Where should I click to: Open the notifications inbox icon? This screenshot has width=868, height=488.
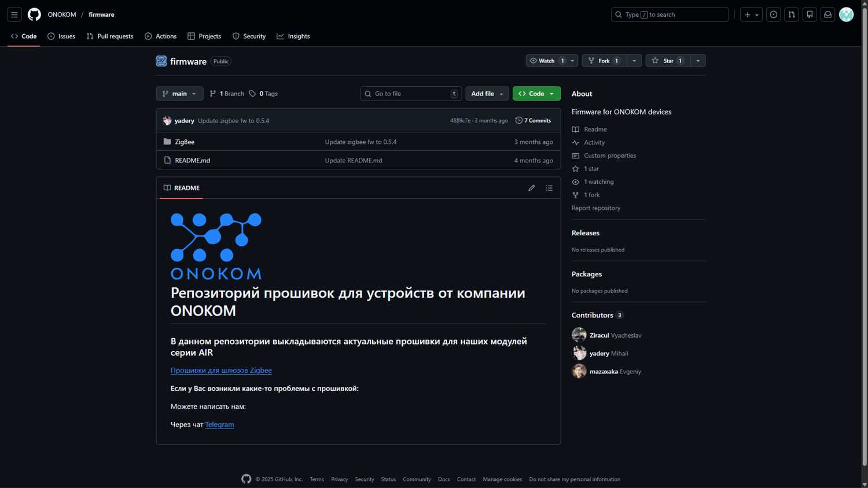coord(827,14)
